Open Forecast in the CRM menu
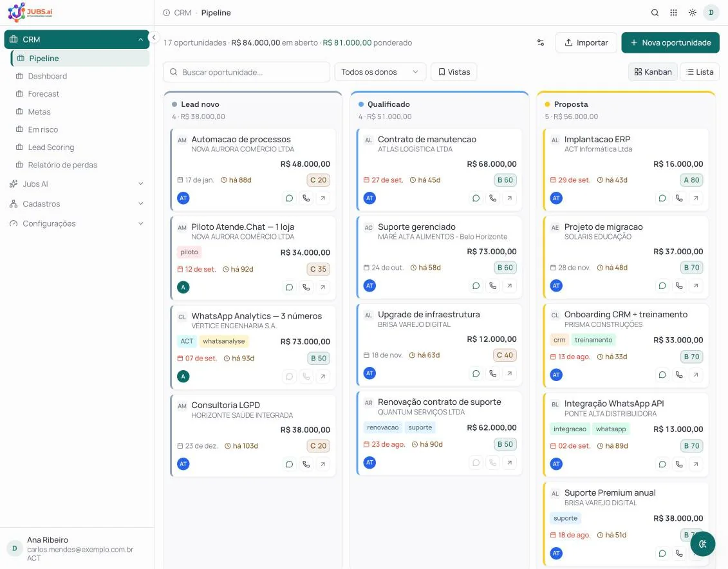 [x=80, y=94]
